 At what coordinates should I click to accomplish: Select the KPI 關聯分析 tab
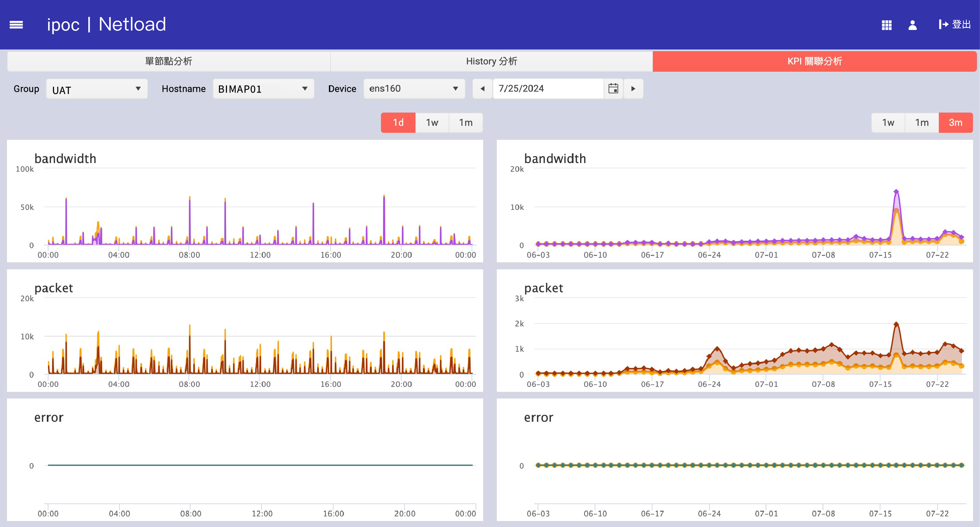(x=814, y=61)
